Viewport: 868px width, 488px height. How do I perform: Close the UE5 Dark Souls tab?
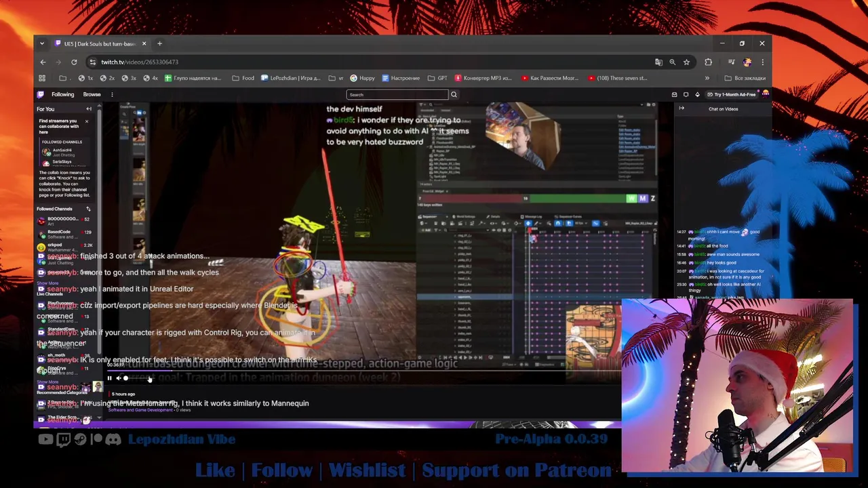tap(144, 43)
